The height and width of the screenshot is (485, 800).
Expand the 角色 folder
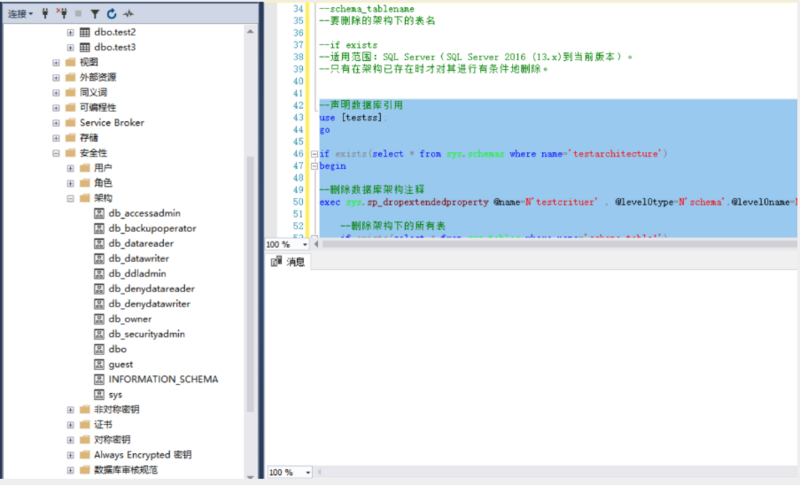(70, 183)
